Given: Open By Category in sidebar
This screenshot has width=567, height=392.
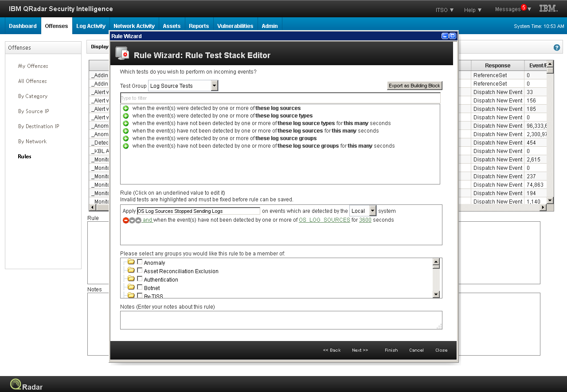Looking at the screenshot, I should (33, 96).
